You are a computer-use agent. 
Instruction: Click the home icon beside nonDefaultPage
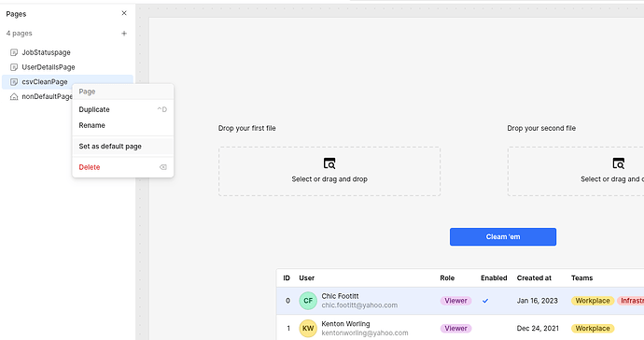click(x=14, y=96)
